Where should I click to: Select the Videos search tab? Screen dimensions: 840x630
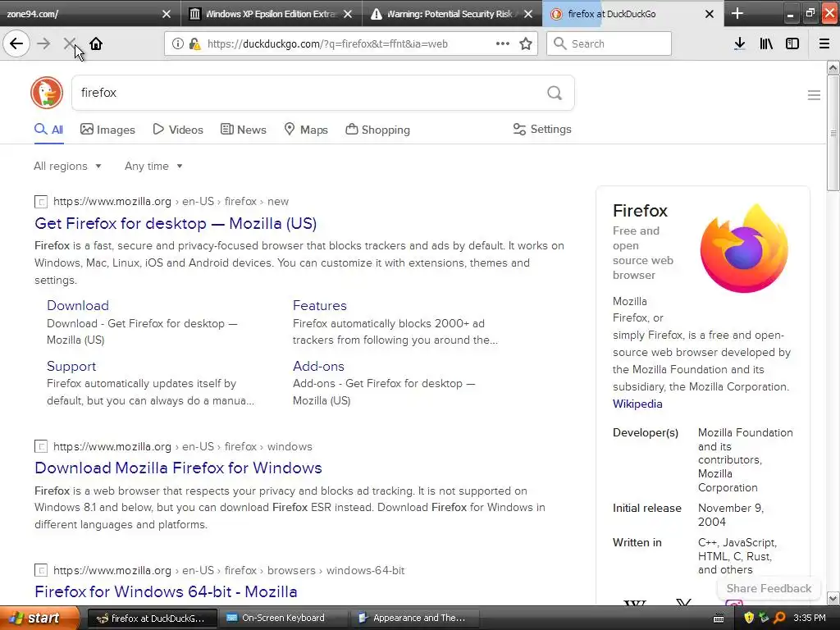point(178,129)
